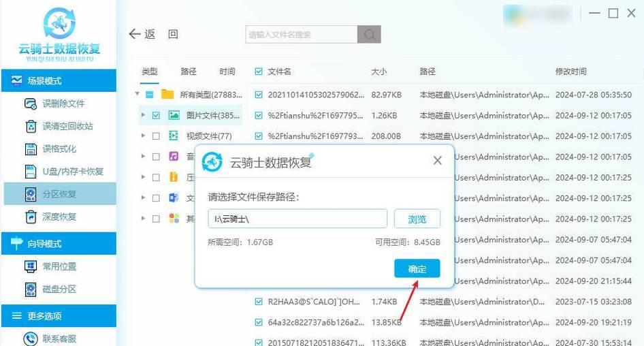Sort by the 大小 column header
Screen dimensions: 644x346
(x=379, y=72)
